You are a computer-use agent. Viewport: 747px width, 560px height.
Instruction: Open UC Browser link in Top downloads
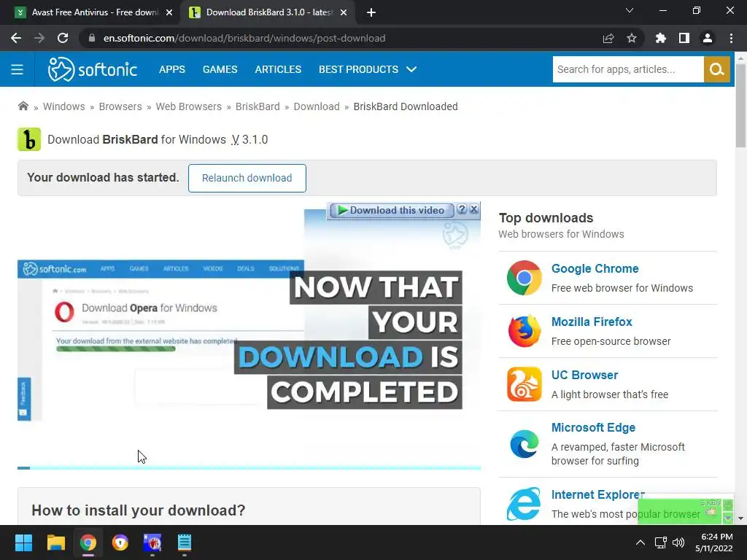584,376
